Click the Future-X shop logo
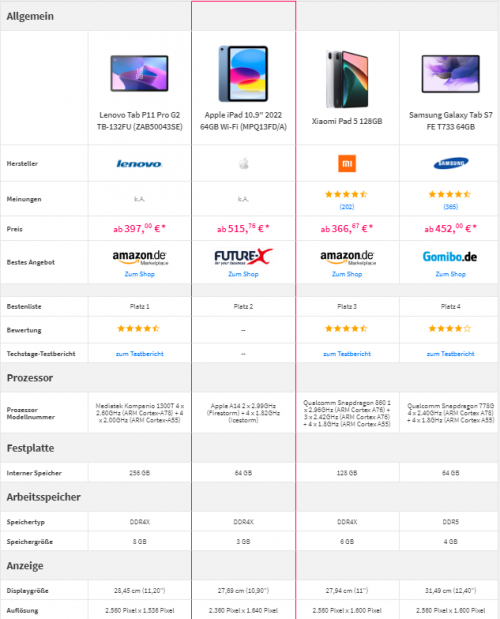Viewport: 500px width, 619px height. click(243, 257)
